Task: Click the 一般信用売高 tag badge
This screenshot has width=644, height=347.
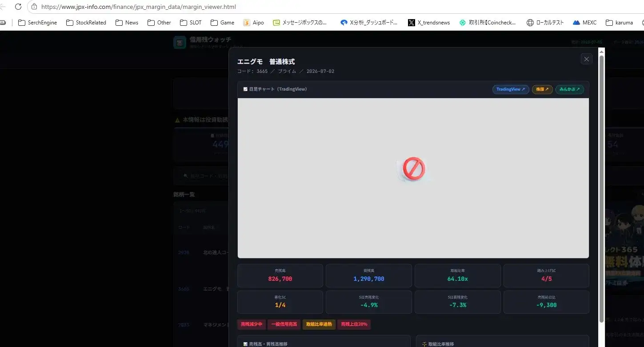Action: (x=284, y=324)
